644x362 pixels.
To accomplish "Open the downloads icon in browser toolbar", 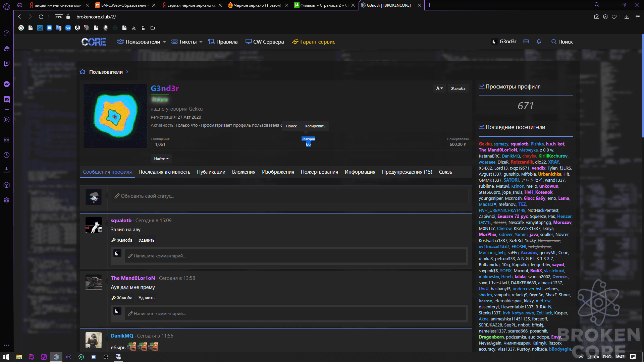I will 627,17.
